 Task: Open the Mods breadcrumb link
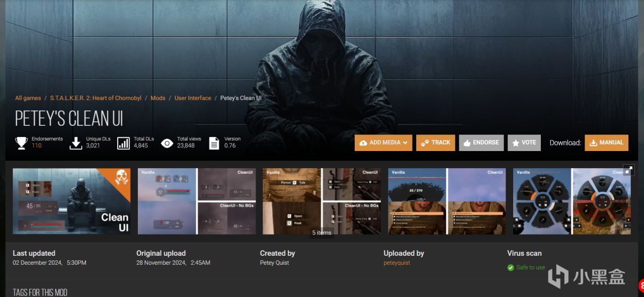pos(158,98)
